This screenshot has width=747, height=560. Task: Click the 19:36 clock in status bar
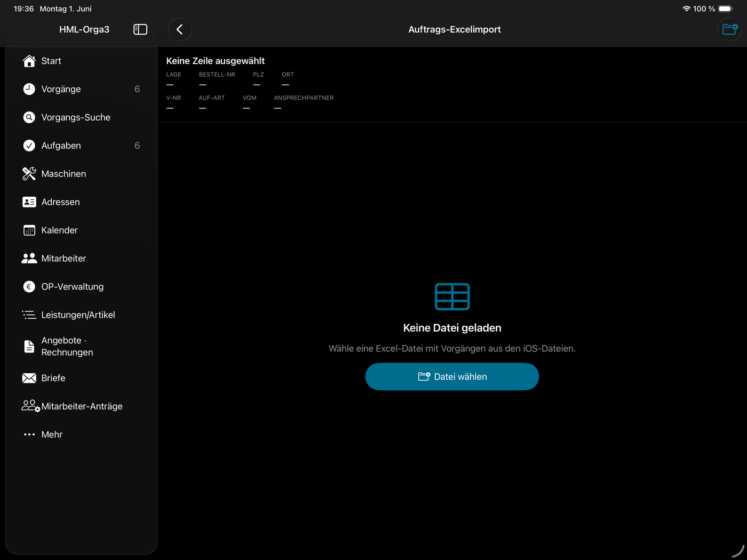pos(23,9)
